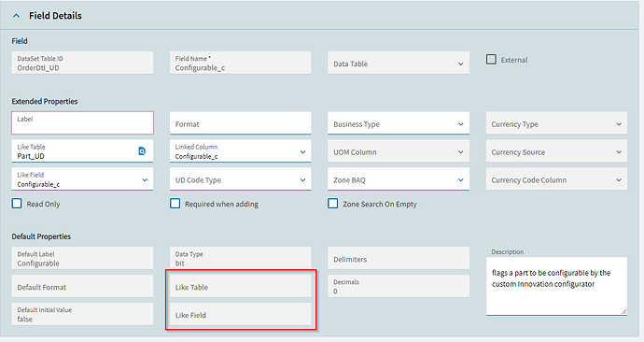
Task: Expand the Business Type dropdown
Action: point(399,123)
